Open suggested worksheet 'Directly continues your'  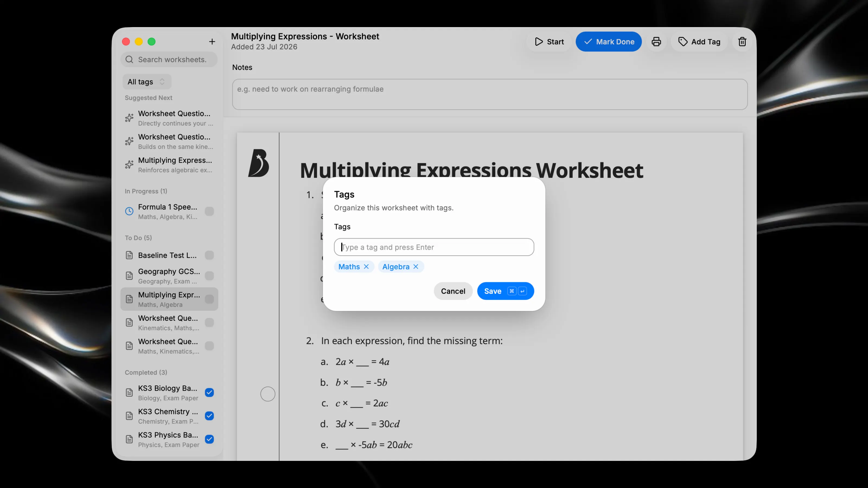169,118
